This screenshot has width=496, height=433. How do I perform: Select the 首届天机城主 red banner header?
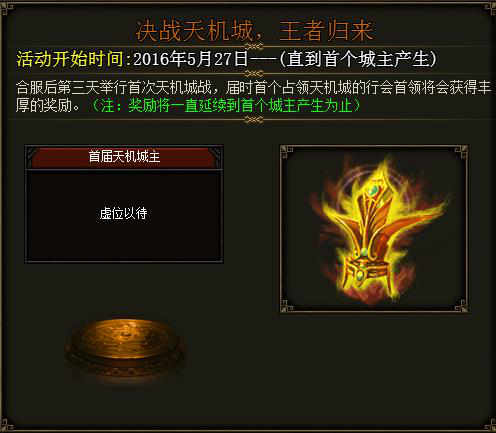click(x=124, y=157)
